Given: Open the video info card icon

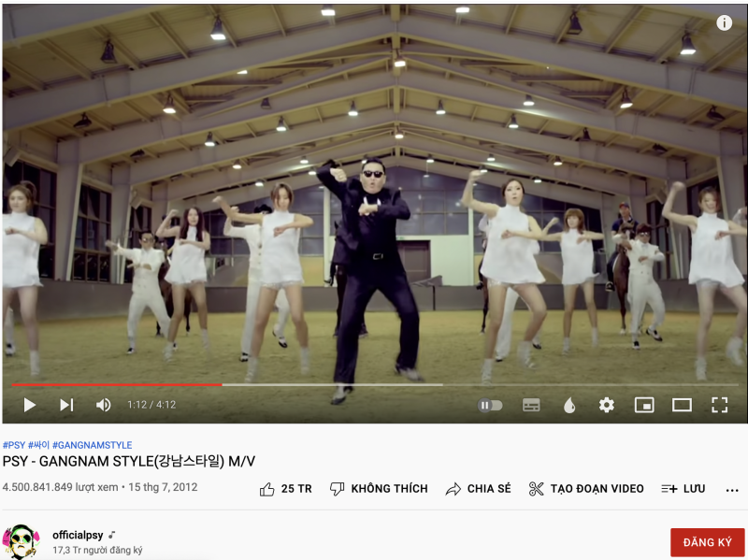Looking at the screenshot, I should click(x=724, y=22).
